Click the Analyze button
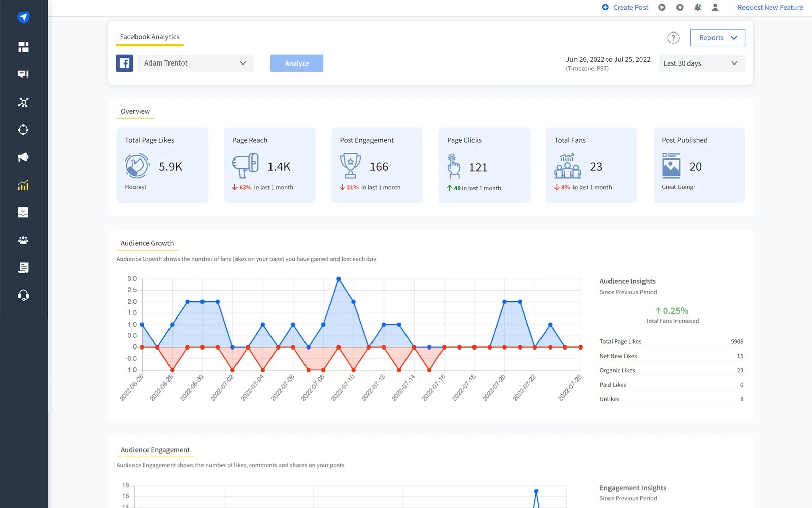Screen dimensions: 812x508 coord(296,63)
